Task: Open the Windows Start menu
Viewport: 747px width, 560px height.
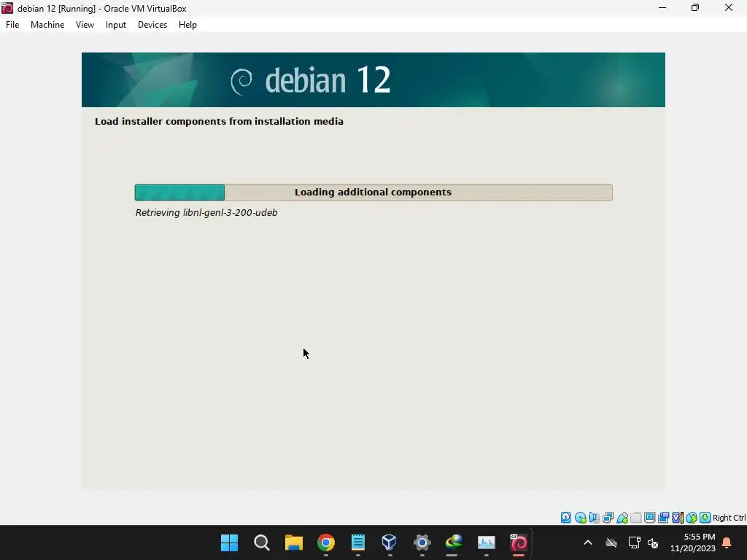Action: pos(229,542)
